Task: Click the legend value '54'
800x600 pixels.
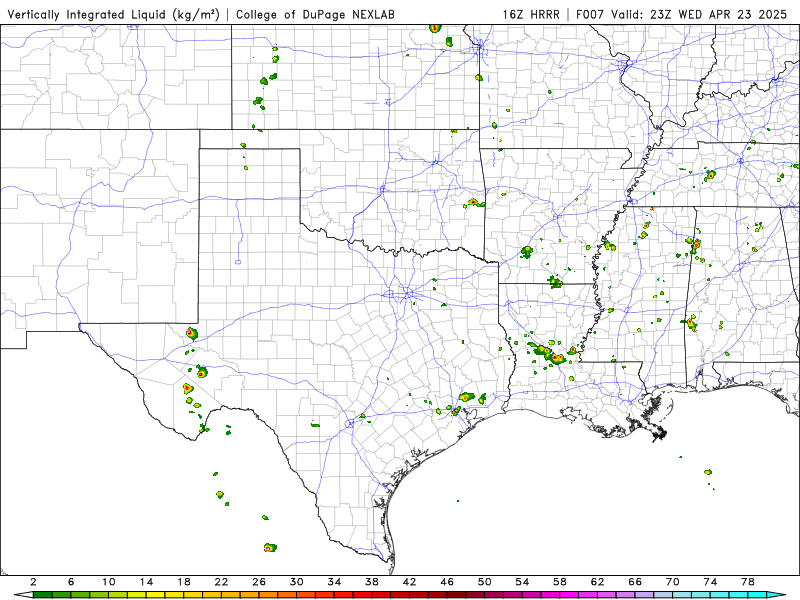Action: pyautogui.click(x=522, y=582)
